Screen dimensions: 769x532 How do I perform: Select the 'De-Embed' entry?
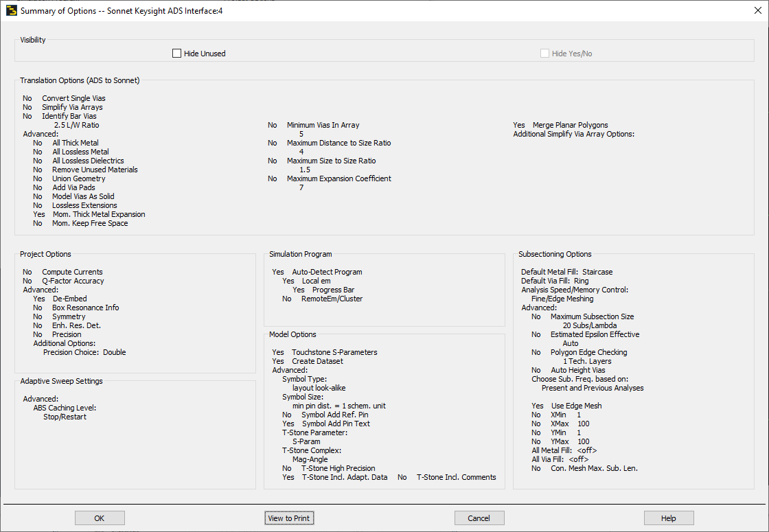69,299
